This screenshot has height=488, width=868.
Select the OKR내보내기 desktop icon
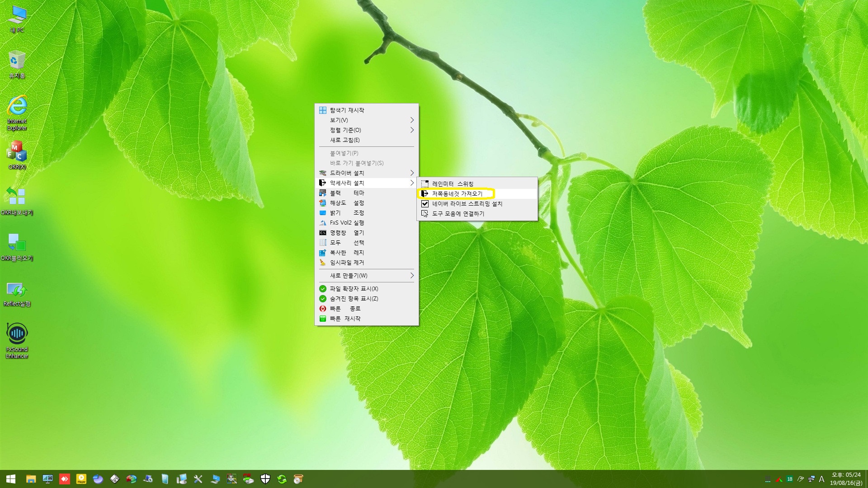(x=17, y=202)
